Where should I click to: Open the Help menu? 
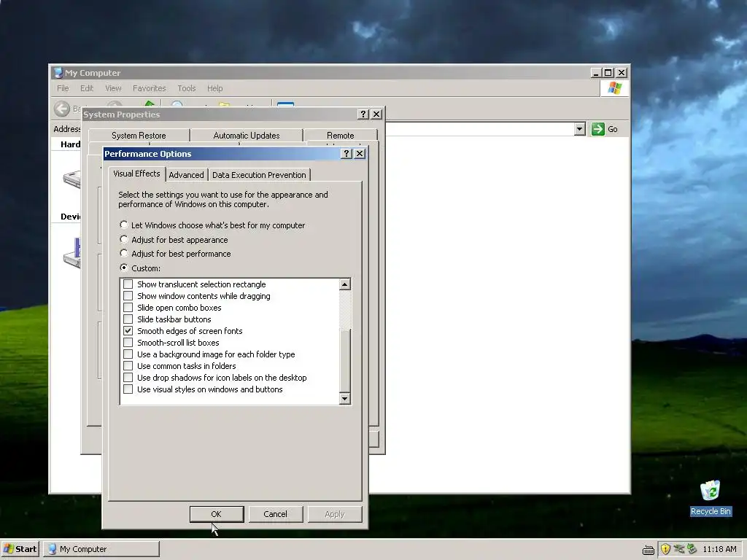click(215, 88)
